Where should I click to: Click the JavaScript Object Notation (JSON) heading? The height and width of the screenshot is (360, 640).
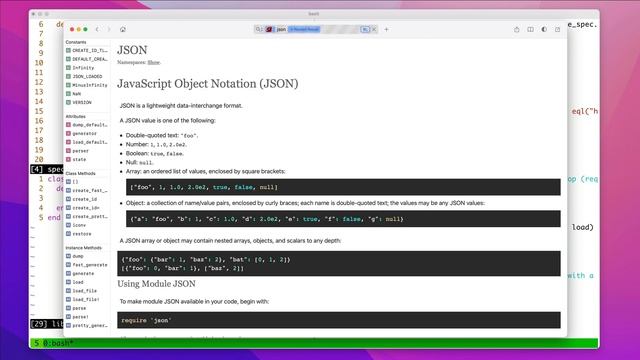coord(208,84)
